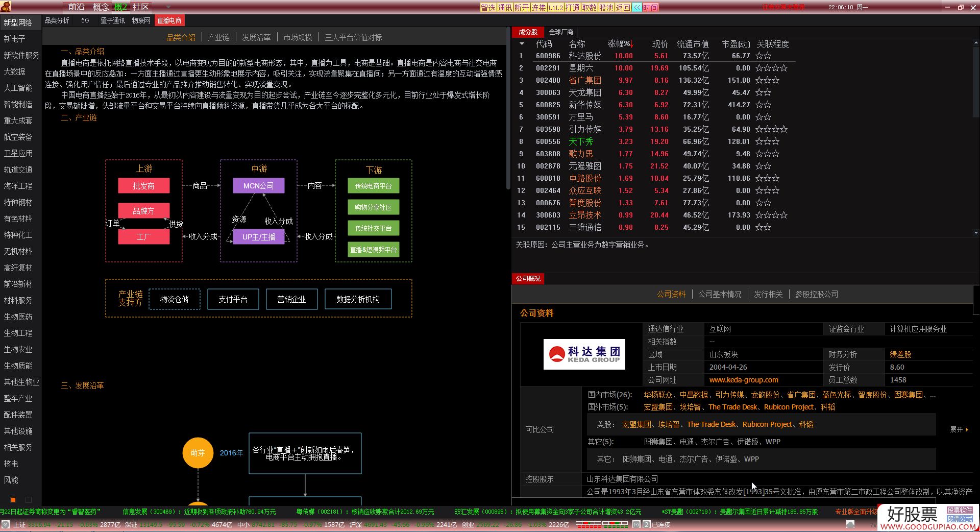Screen dimensions: 980x532
Task: Click the 返回 toolbar button
Action: click(x=623, y=8)
